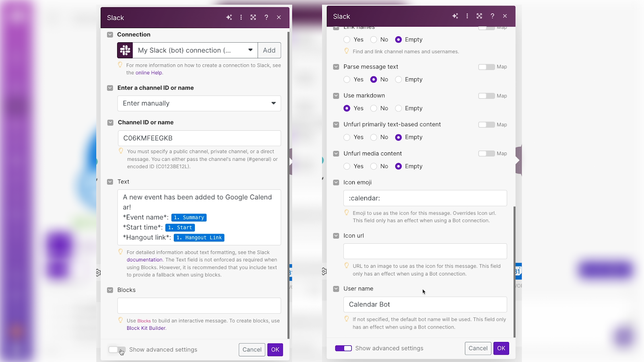Toggle Map switch for Use markdown
Viewport: 644px width, 362px height.
pyautogui.click(x=486, y=96)
